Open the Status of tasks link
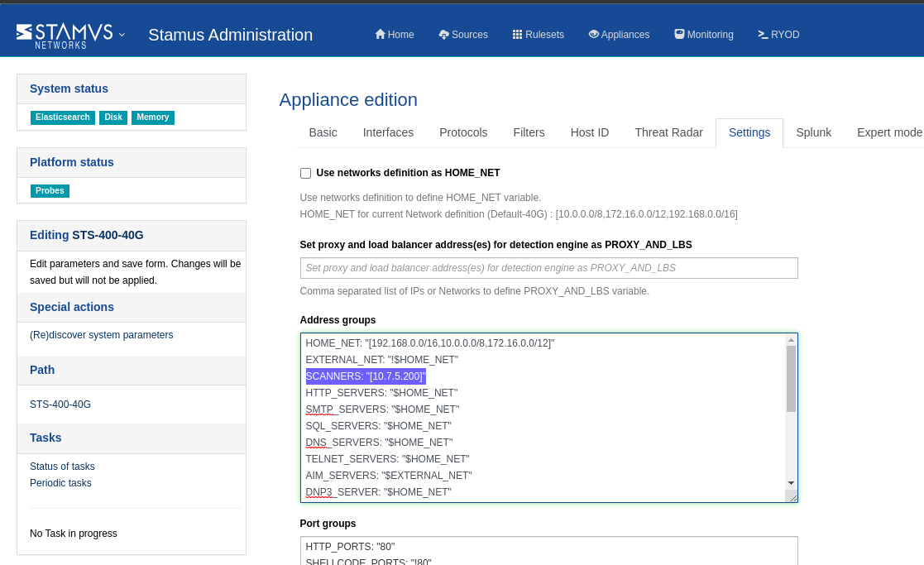 [62, 466]
